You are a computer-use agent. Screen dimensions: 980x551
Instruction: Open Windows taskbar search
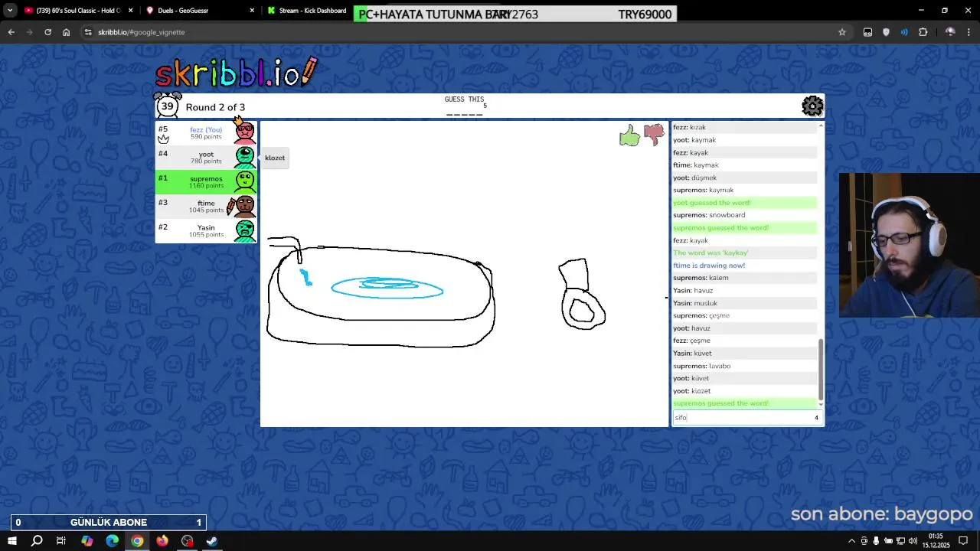pyautogui.click(x=37, y=541)
